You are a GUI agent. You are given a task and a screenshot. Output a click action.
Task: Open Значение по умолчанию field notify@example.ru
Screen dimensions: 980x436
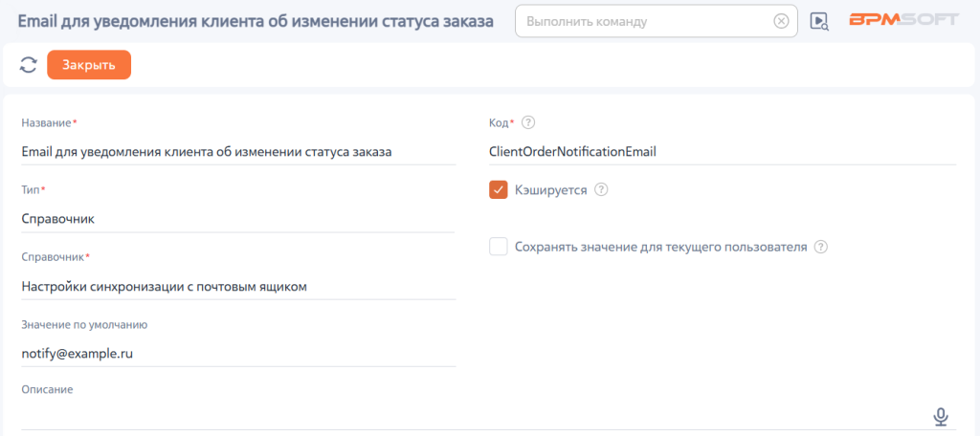click(x=238, y=354)
